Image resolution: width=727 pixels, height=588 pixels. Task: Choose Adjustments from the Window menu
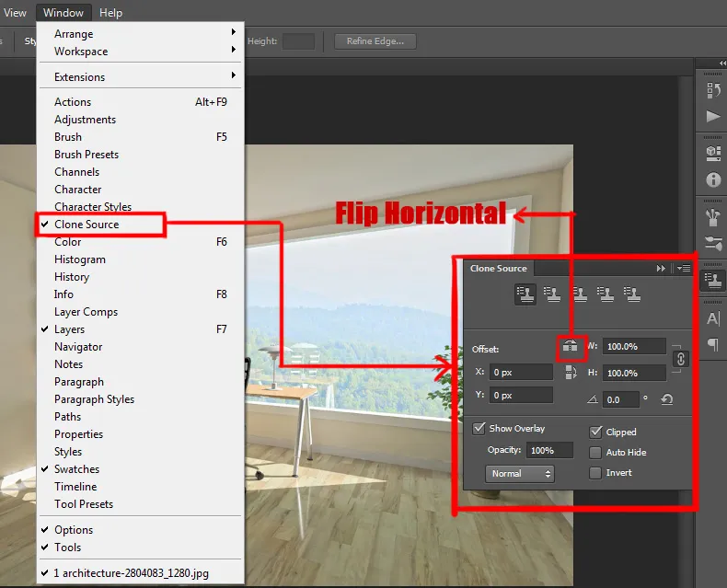(x=141, y=120)
